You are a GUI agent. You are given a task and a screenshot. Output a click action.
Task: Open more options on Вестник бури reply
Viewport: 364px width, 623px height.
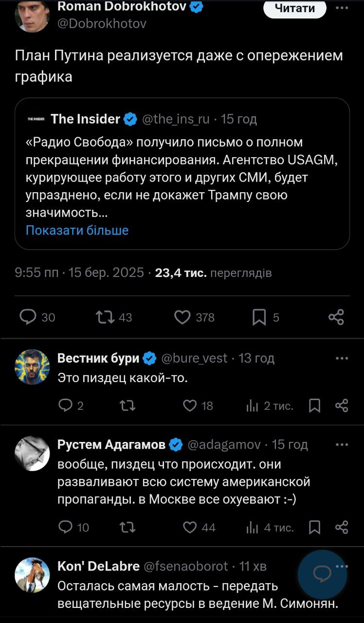point(342,358)
